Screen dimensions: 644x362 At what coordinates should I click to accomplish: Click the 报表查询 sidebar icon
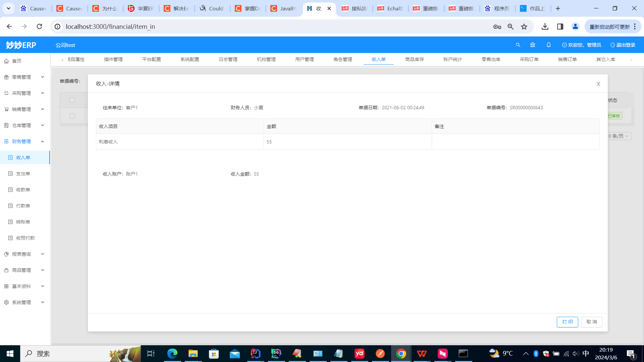[x=6, y=254]
